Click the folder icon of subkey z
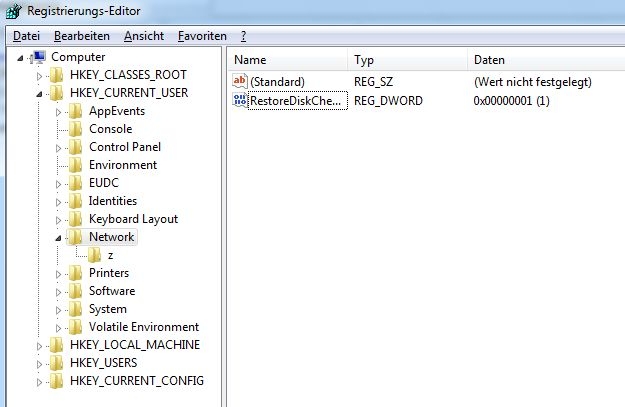The width and height of the screenshot is (625, 407). (x=95, y=255)
